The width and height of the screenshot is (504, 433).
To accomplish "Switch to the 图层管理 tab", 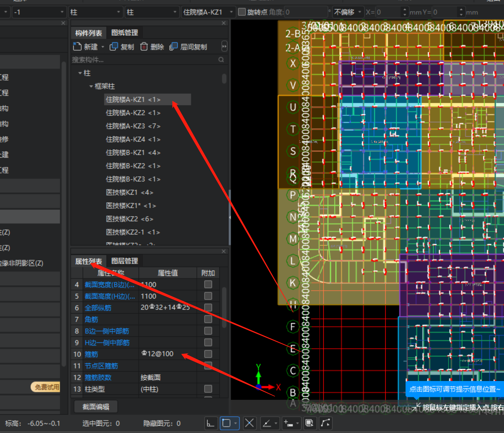I will coord(125,261).
